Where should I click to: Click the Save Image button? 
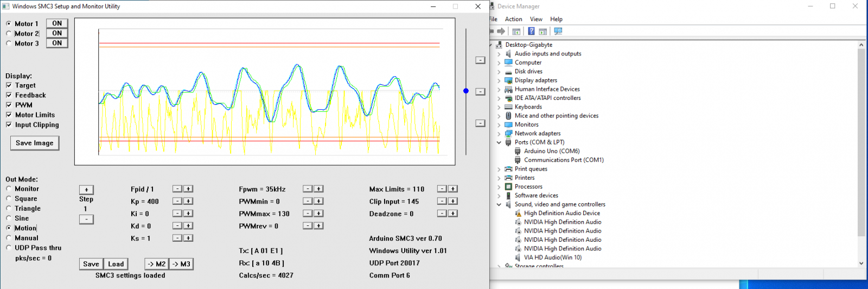tap(35, 143)
